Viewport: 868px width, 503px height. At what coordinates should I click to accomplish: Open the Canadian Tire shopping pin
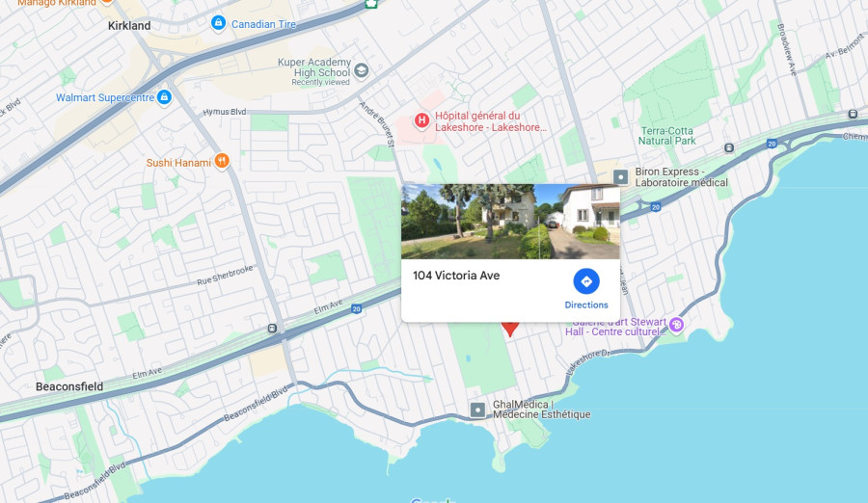[218, 23]
